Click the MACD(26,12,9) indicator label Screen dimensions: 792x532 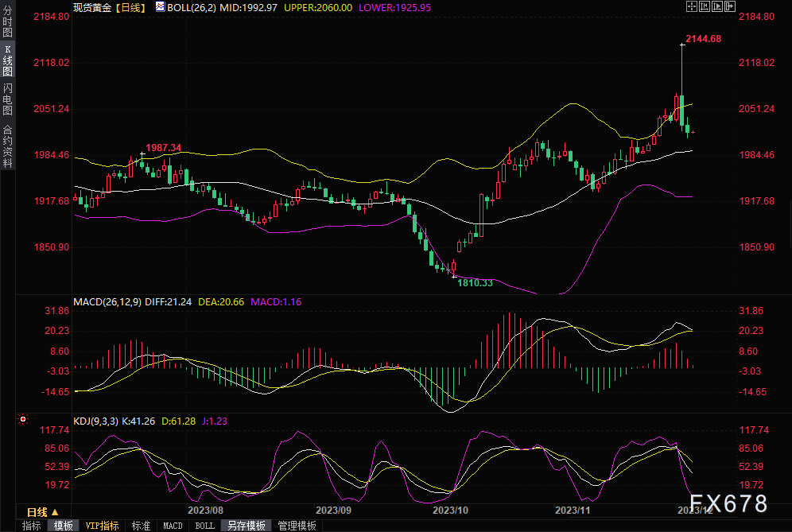tap(106, 302)
